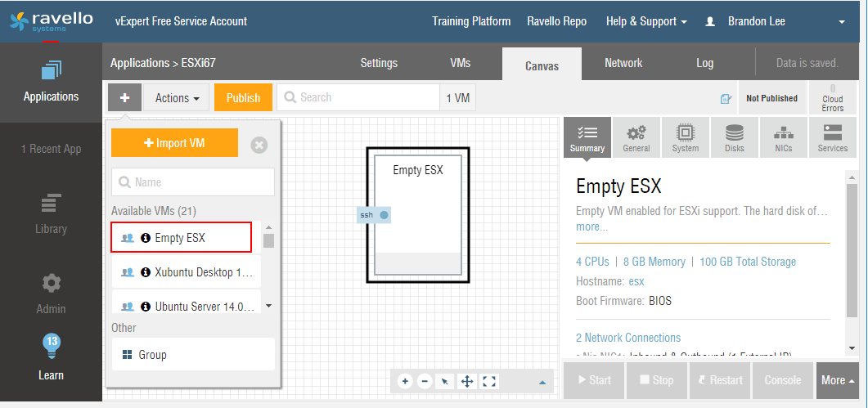Click the Stop button
Image resolution: width=868 pixels, height=408 pixels.
tap(657, 380)
